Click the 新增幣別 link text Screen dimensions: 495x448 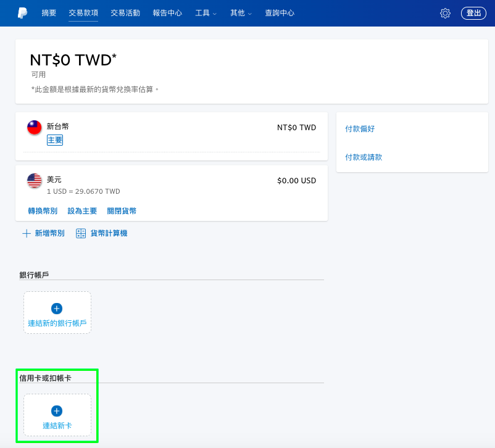pyautogui.click(x=49, y=233)
